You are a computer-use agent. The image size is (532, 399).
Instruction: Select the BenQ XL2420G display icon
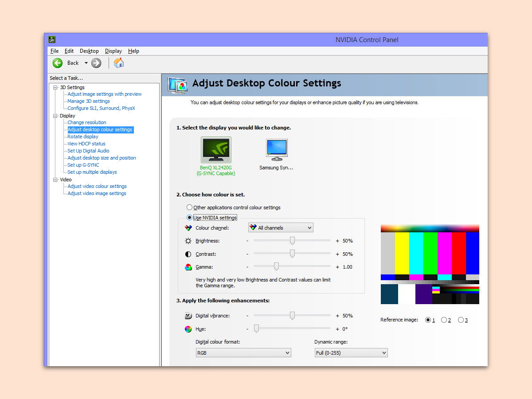coord(216,149)
